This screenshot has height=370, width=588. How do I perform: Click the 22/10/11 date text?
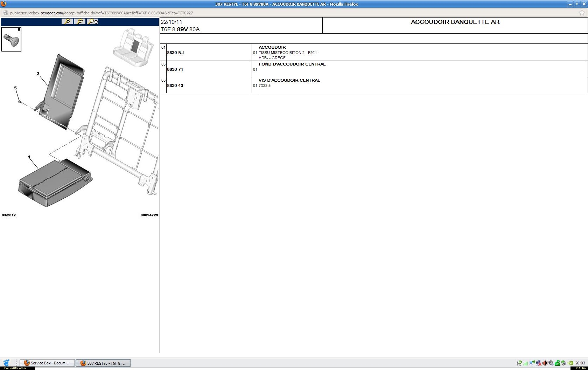[171, 22]
